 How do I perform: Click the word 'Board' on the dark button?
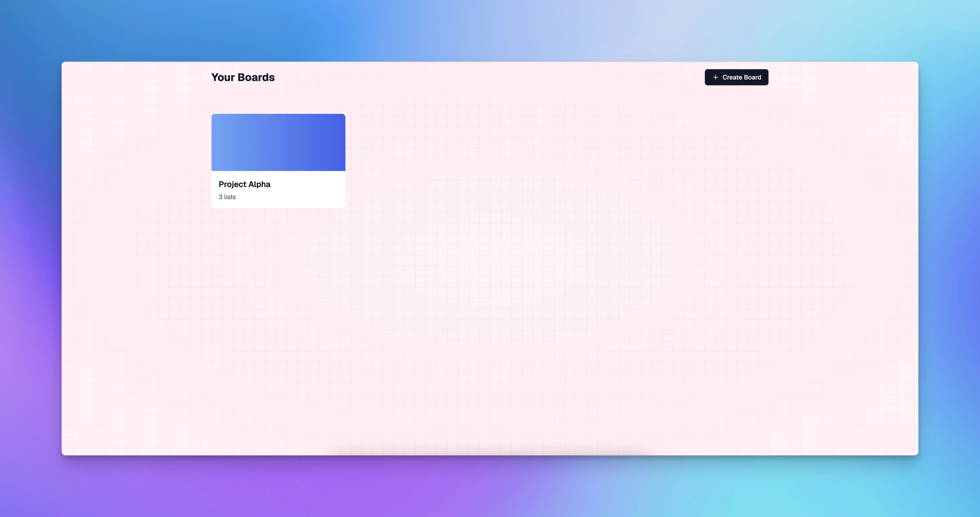click(752, 77)
